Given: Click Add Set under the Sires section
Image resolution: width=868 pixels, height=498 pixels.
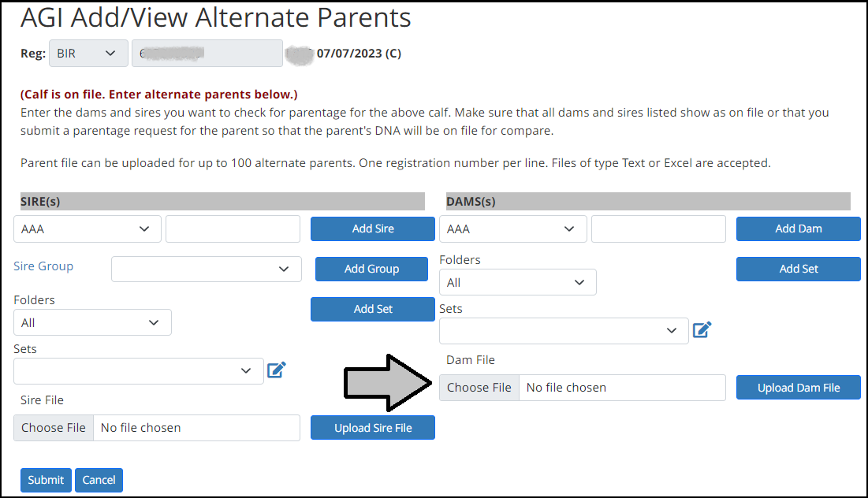Looking at the screenshot, I should (373, 309).
